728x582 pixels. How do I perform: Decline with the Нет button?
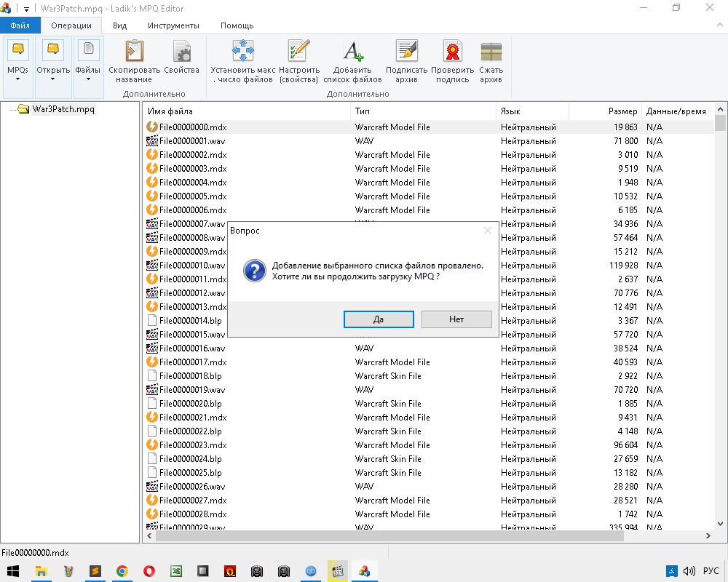coord(456,319)
